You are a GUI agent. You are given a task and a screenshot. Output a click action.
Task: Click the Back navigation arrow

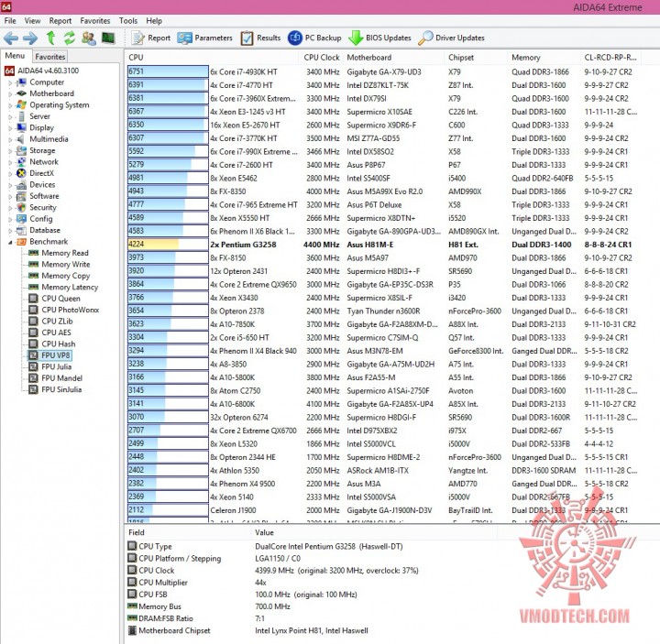click(11, 38)
